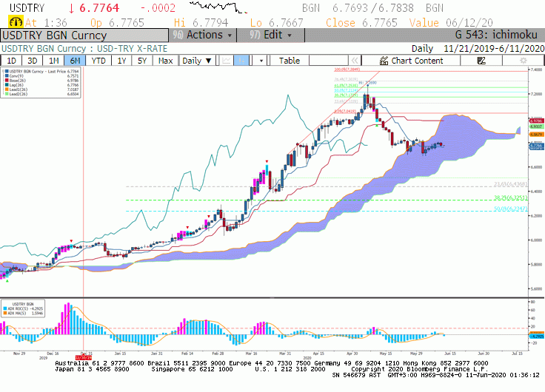The image size is (545, 392).
Task: Click the red down-arrow next to 6.7764
Action: click(72, 8)
